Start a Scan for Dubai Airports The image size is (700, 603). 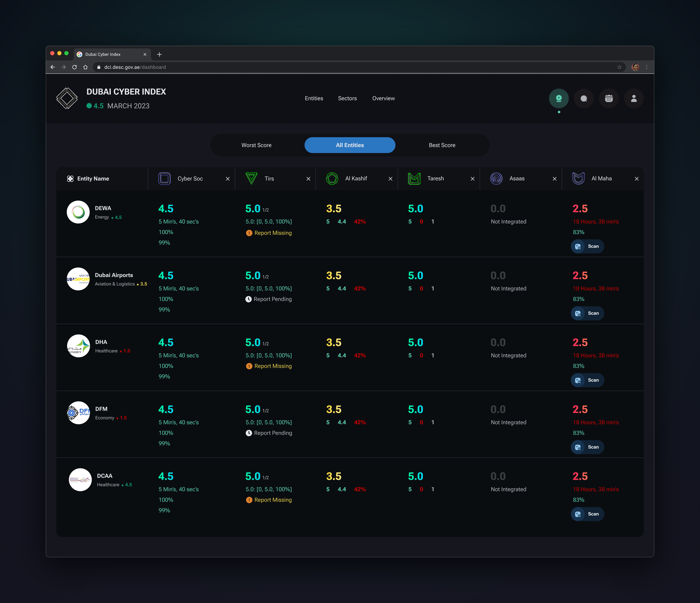587,313
